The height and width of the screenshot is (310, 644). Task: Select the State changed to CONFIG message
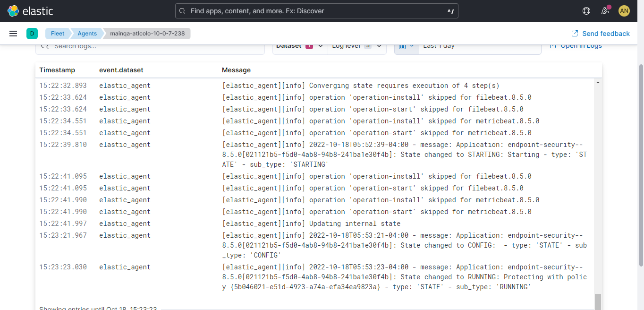coord(405,245)
